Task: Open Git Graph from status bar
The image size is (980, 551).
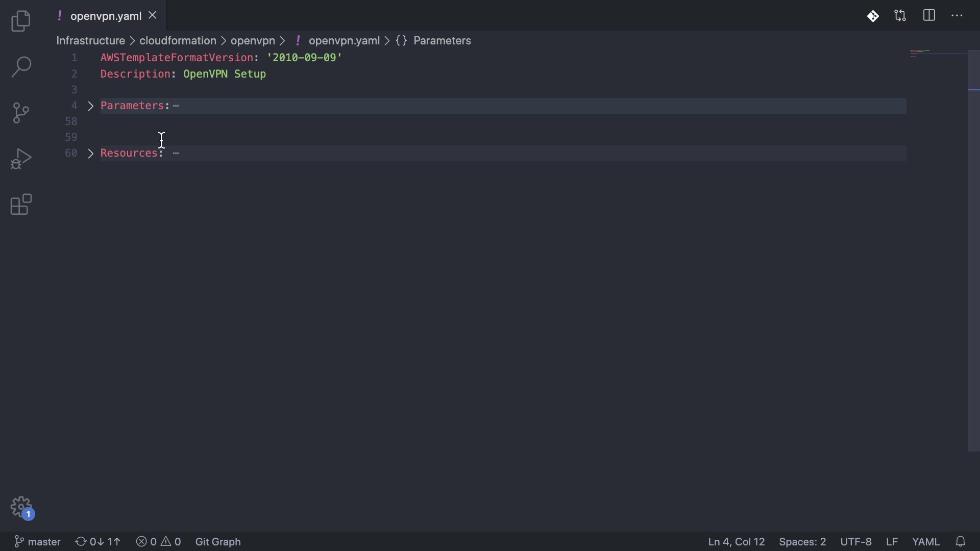Action: point(218,541)
